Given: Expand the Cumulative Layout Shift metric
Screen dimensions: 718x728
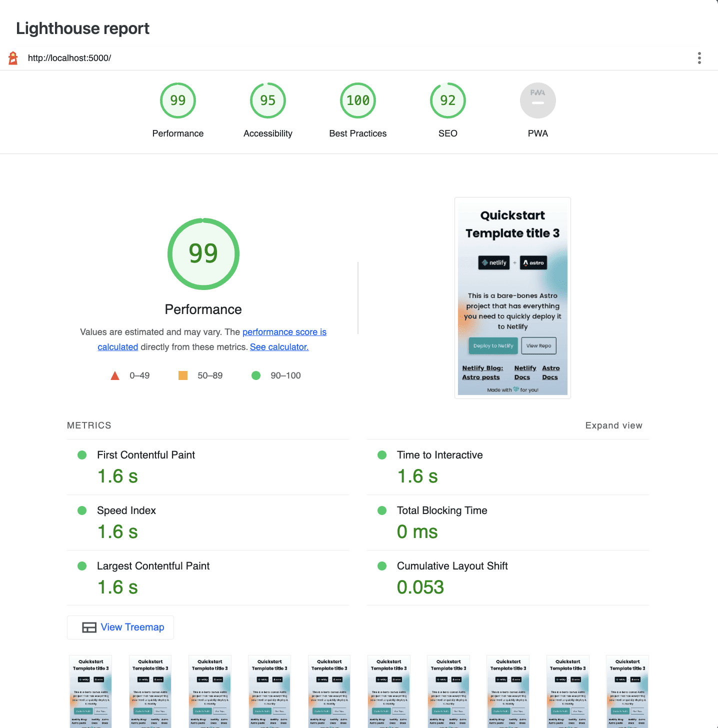Looking at the screenshot, I should click(452, 566).
